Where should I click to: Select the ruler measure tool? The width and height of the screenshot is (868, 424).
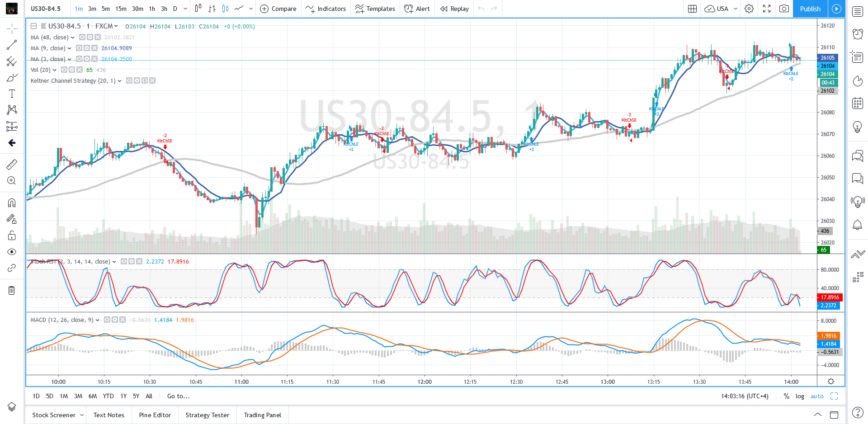click(x=12, y=164)
